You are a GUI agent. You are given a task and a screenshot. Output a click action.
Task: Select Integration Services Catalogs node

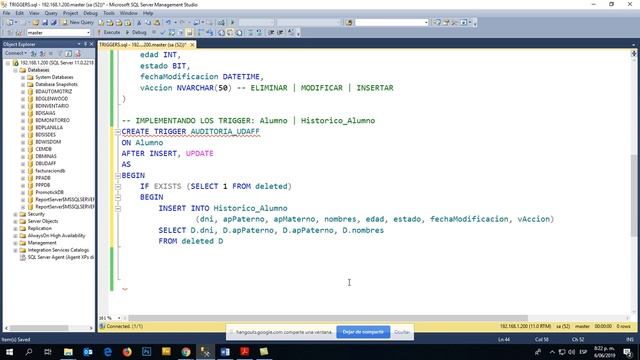(x=58, y=250)
